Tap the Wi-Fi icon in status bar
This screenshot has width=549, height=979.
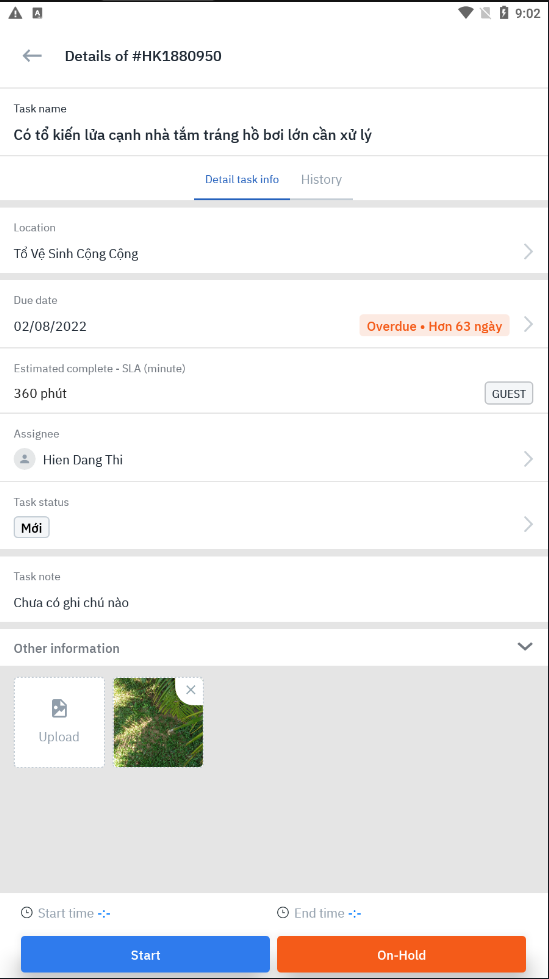pyautogui.click(x=465, y=13)
